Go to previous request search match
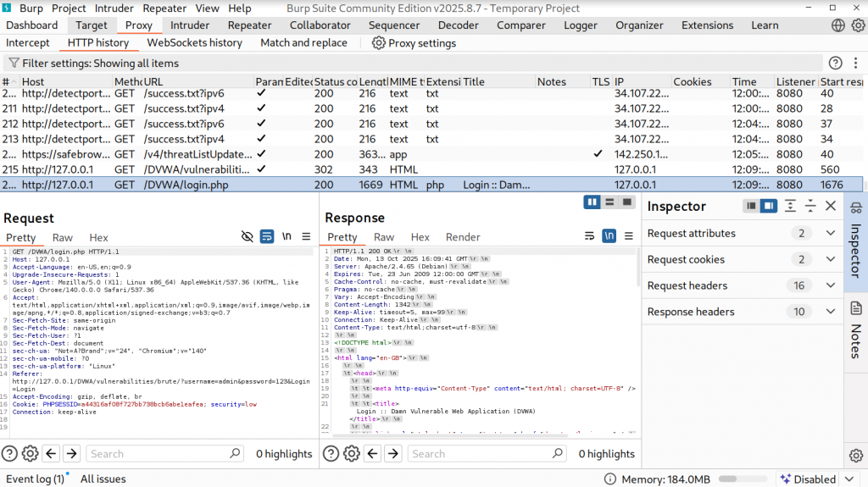This screenshot has width=868, height=487. (51, 454)
